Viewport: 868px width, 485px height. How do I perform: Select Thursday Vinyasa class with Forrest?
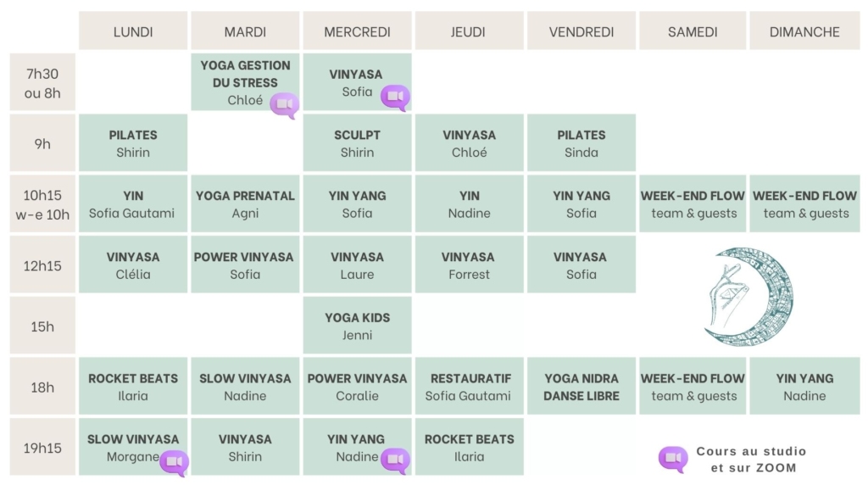469,265
